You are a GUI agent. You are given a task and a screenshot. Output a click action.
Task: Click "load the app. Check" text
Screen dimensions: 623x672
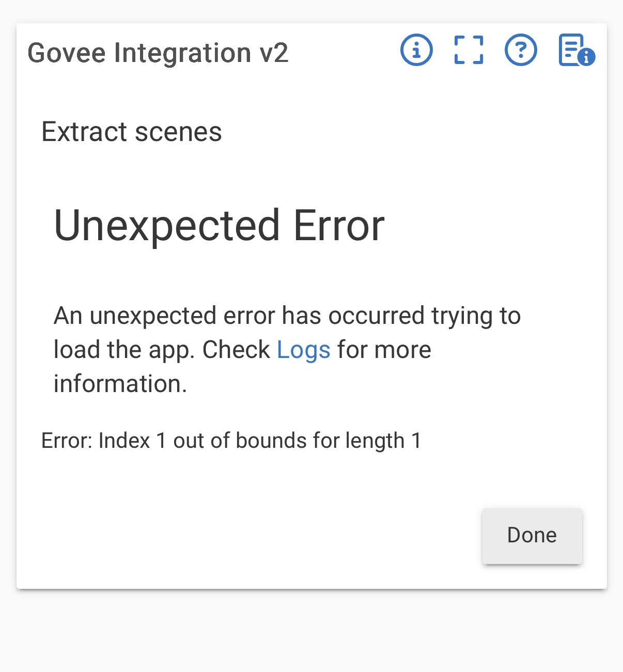click(x=162, y=350)
